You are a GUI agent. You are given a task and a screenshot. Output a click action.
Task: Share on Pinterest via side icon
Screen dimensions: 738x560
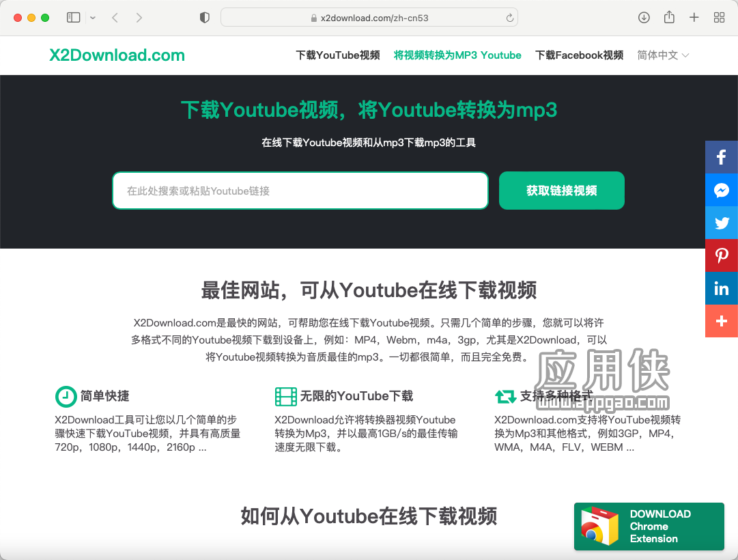pyautogui.click(x=722, y=255)
